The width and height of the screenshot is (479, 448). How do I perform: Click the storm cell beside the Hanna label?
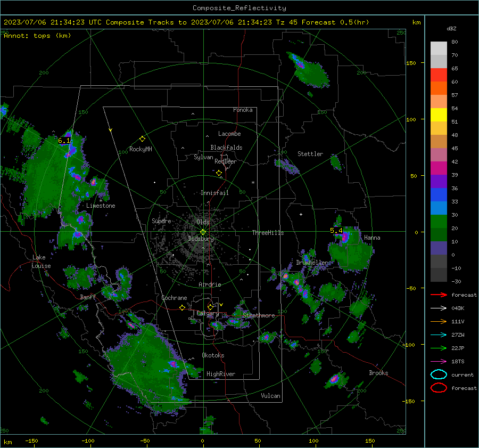pyautogui.click(x=350, y=248)
